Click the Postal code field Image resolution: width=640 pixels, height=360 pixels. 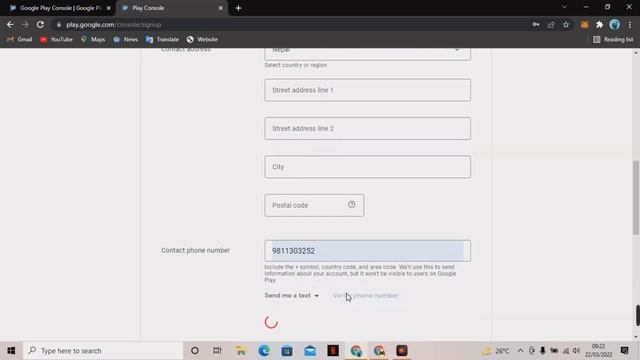click(314, 205)
